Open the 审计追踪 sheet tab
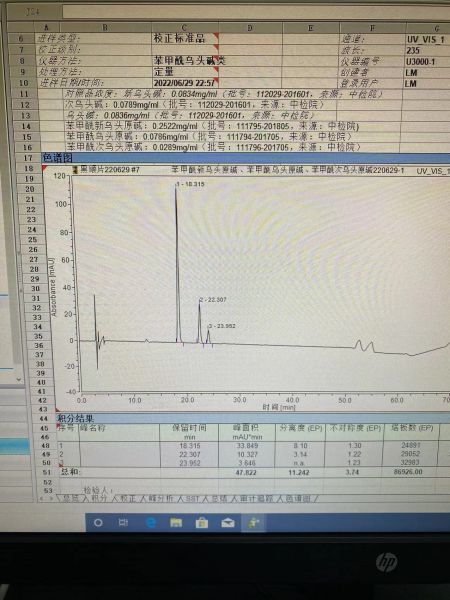 253,499
